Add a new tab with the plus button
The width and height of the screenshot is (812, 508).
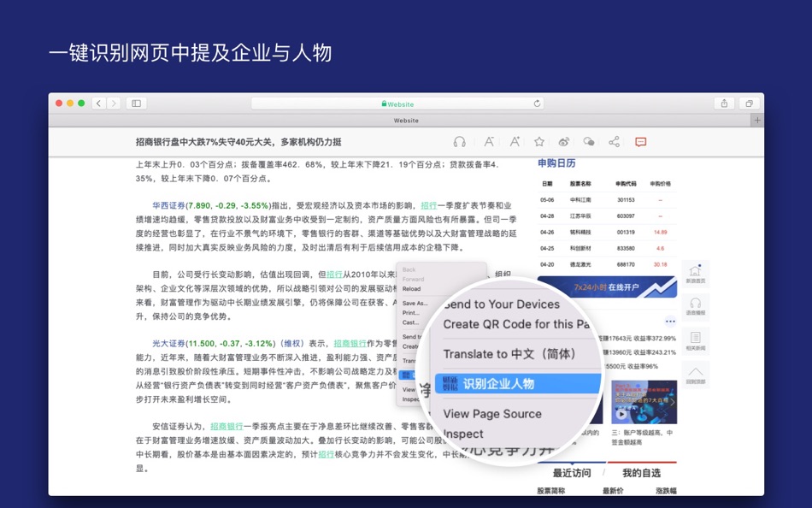[x=757, y=121]
